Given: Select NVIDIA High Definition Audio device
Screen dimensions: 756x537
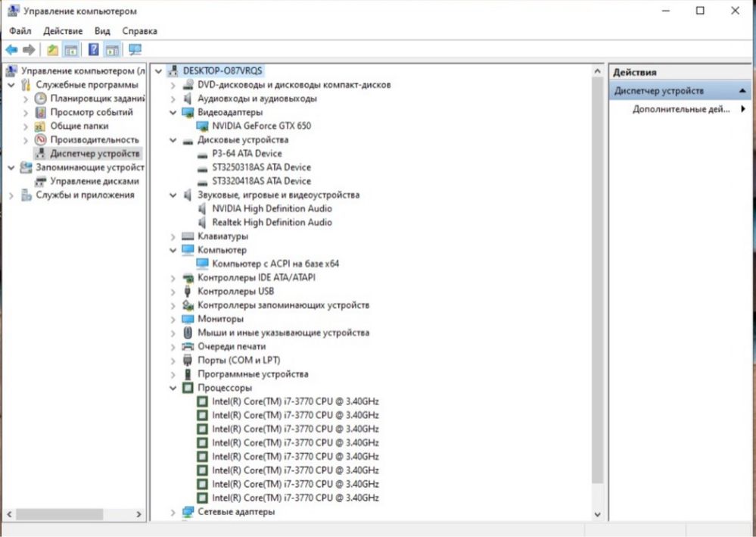Looking at the screenshot, I should pyautogui.click(x=272, y=209).
